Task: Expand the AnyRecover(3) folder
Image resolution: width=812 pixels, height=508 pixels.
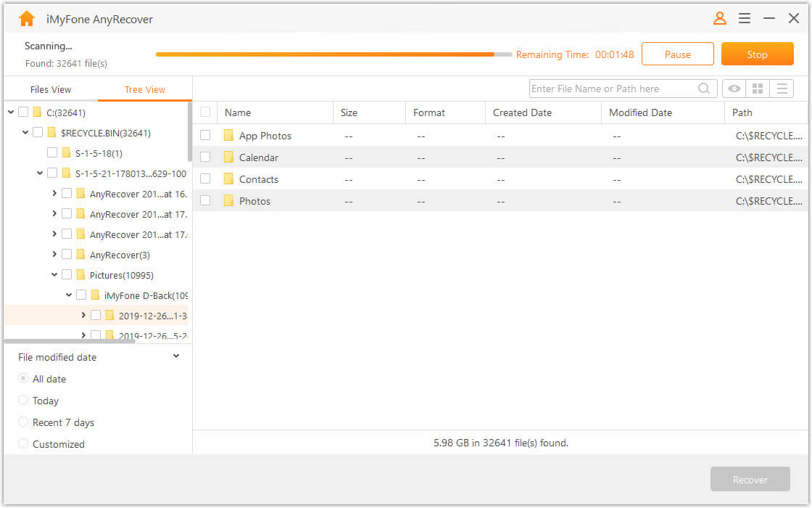Action: pyautogui.click(x=54, y=255)
